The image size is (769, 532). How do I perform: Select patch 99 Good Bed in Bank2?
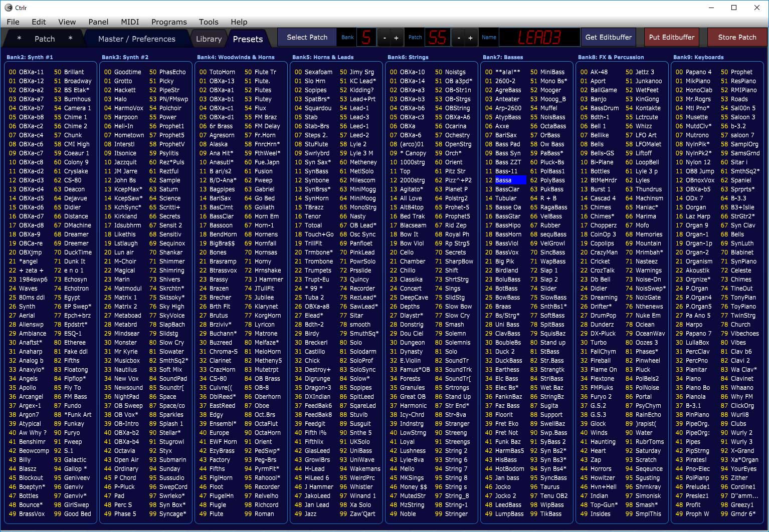coord(72,514)
